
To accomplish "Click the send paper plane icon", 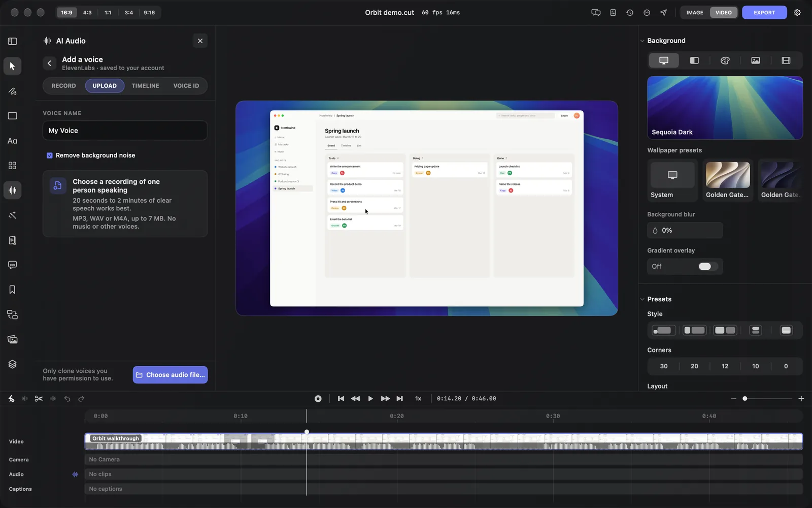I will click(x=663, y=13).
